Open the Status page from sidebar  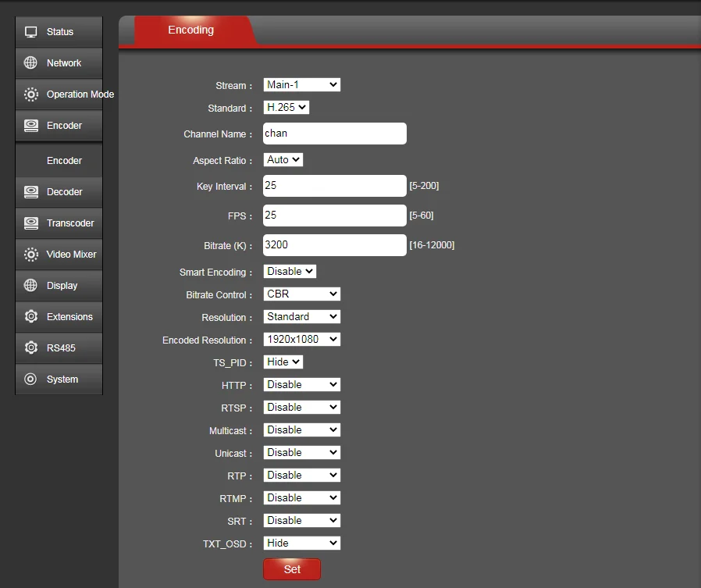(x=59, y=31)
